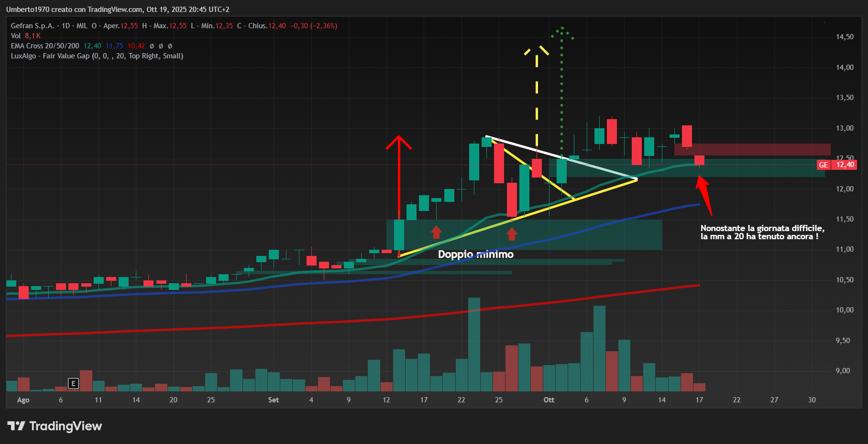Click the earnings 'E' marker above the date axis

pyautogui.click(x=73, y=383)
